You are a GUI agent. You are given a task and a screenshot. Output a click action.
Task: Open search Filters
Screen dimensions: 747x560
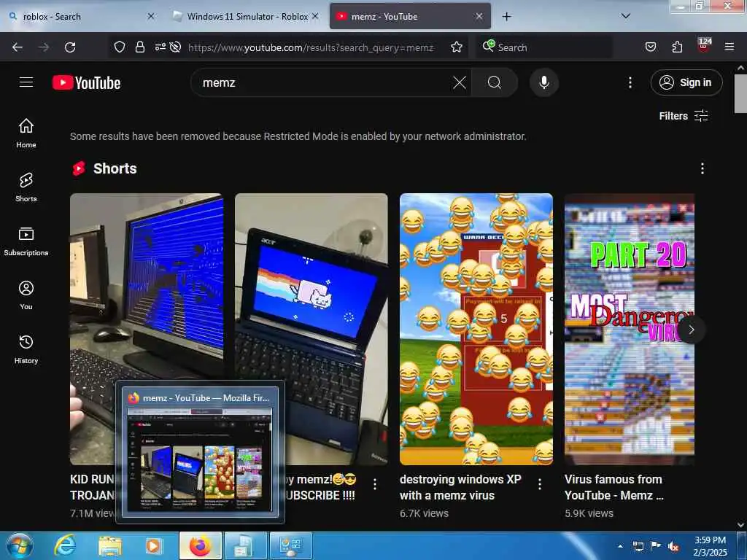tap(683, 116)
